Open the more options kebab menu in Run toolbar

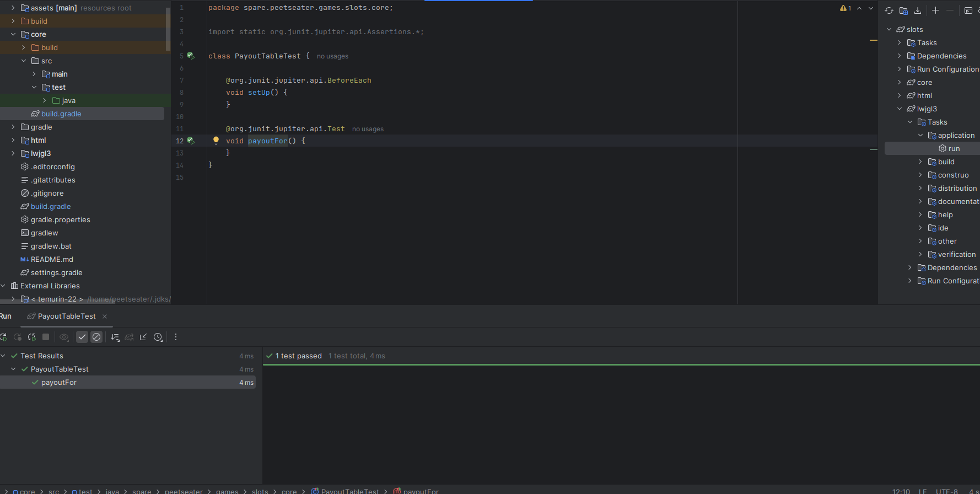176,337
